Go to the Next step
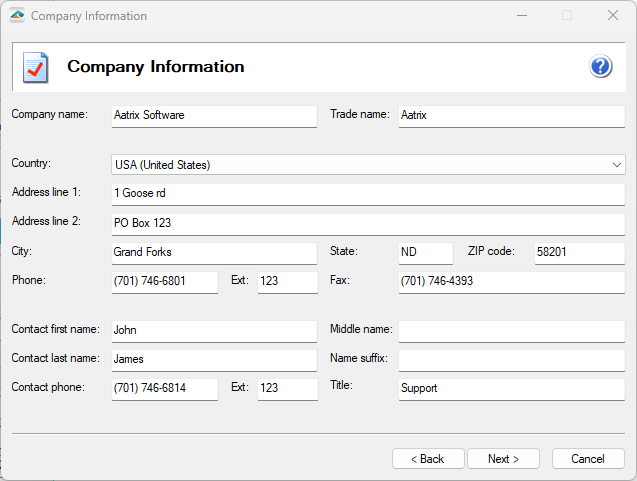Screen dimensions: 637x481 click(x=503, y=459)
